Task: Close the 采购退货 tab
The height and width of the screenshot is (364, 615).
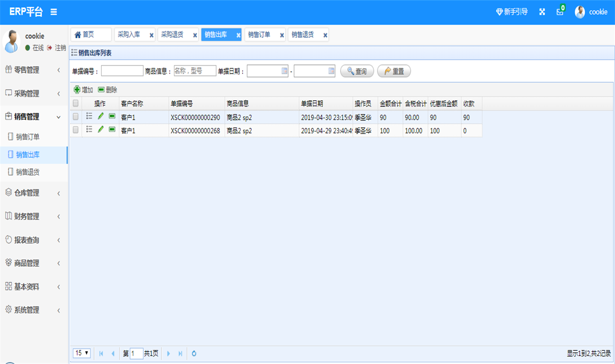Action: (x=195, y=35)
